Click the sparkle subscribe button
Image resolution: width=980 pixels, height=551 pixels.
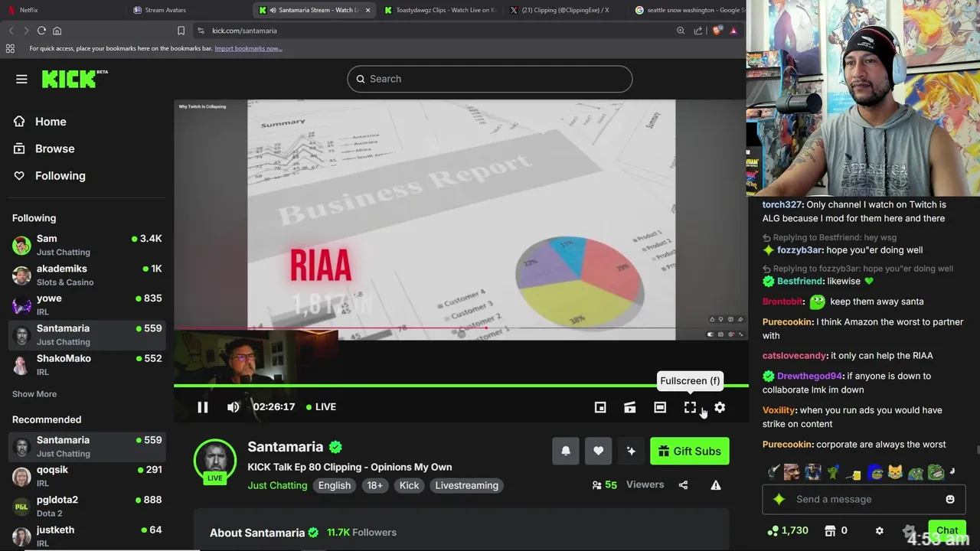pos(631,451)
